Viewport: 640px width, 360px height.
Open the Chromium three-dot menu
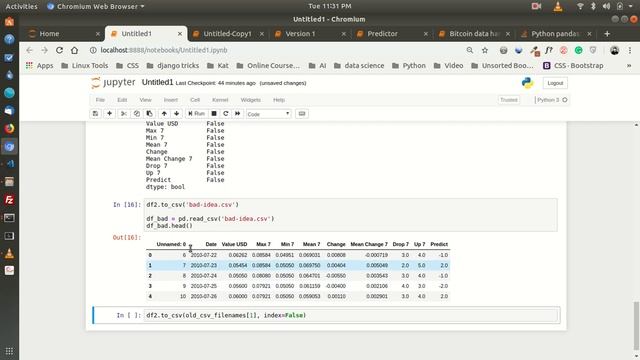(x=630, y=50)
